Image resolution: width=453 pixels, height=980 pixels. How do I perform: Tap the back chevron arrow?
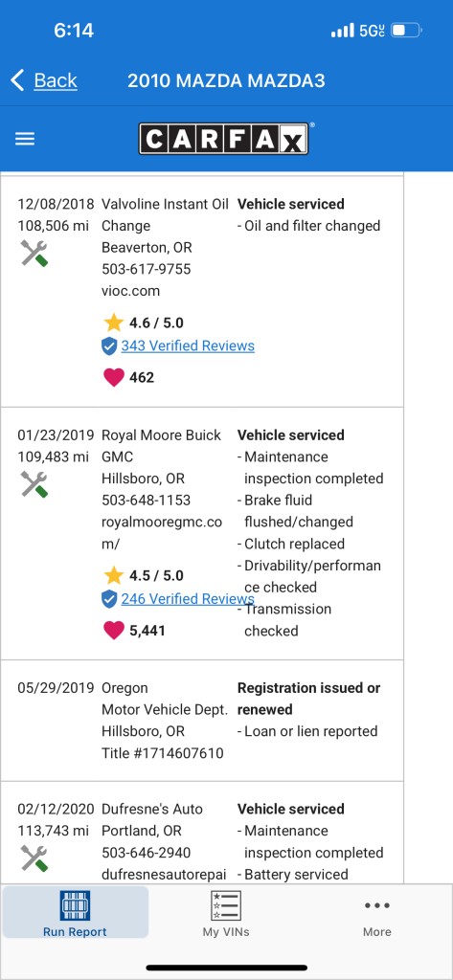click(17, 80)
